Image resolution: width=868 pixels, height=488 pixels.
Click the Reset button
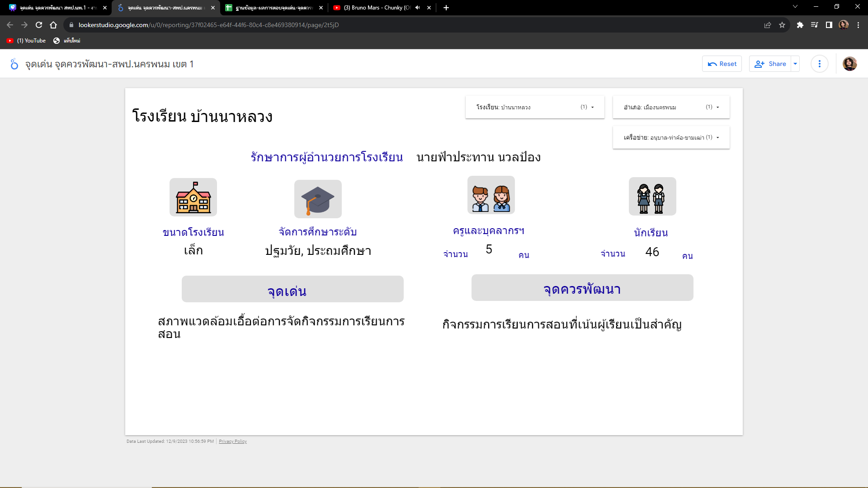click(722, 64)
